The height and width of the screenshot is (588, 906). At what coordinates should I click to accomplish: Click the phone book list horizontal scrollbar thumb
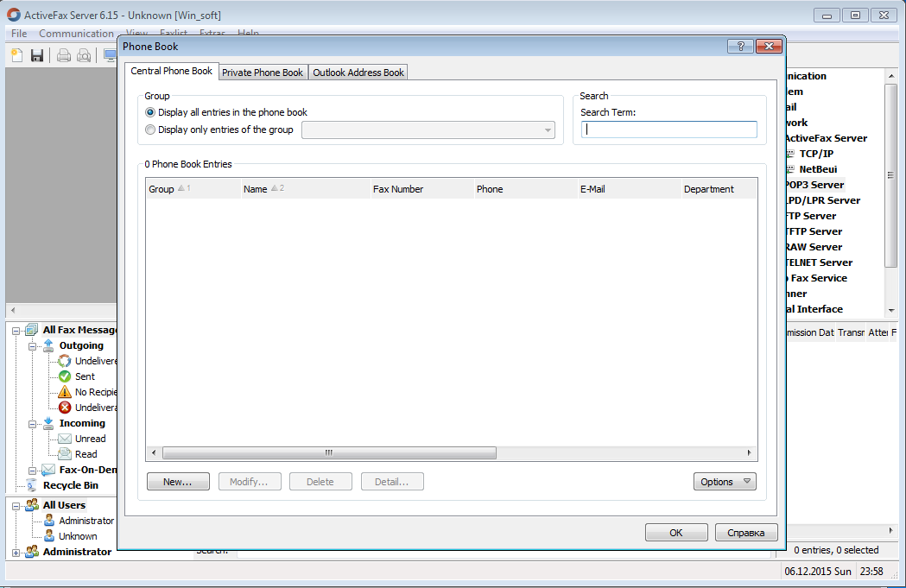tap(329, 452)
